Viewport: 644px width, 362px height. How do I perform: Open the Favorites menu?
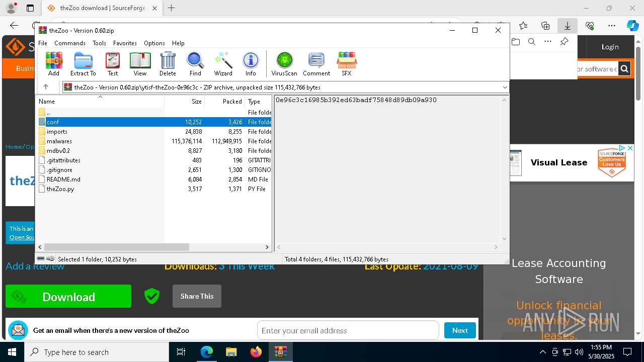pos(125,43)
